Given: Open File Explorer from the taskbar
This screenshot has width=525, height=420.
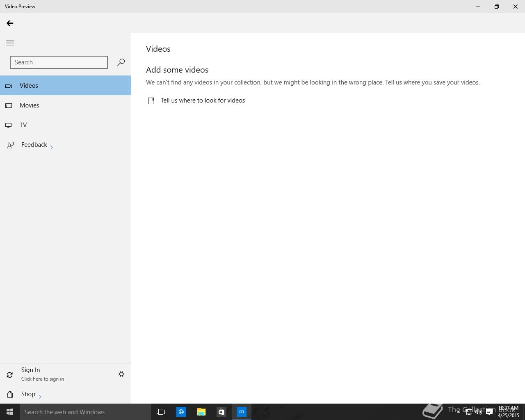Looking at the screenshot, I should point(201,412).
